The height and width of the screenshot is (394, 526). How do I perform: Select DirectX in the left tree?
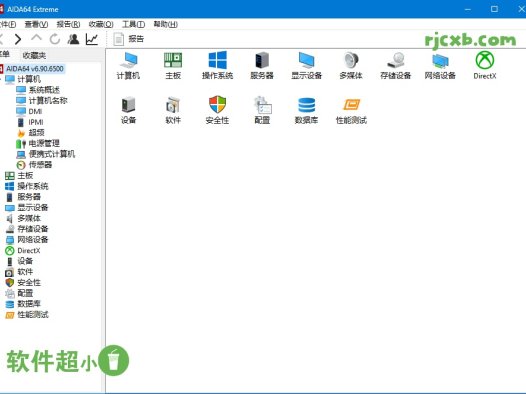click(x=23, y=250)
